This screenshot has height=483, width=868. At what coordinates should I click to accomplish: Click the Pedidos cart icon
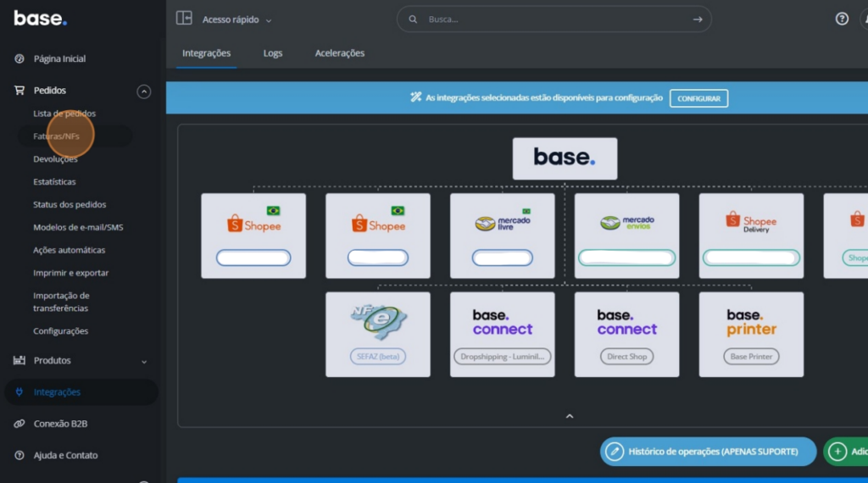pos(19,90)
